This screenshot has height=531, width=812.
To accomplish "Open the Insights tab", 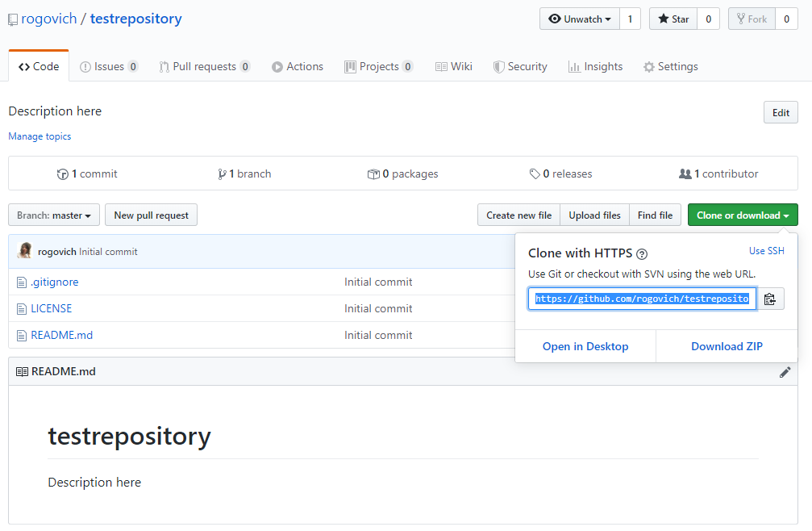I will [596, 66].
